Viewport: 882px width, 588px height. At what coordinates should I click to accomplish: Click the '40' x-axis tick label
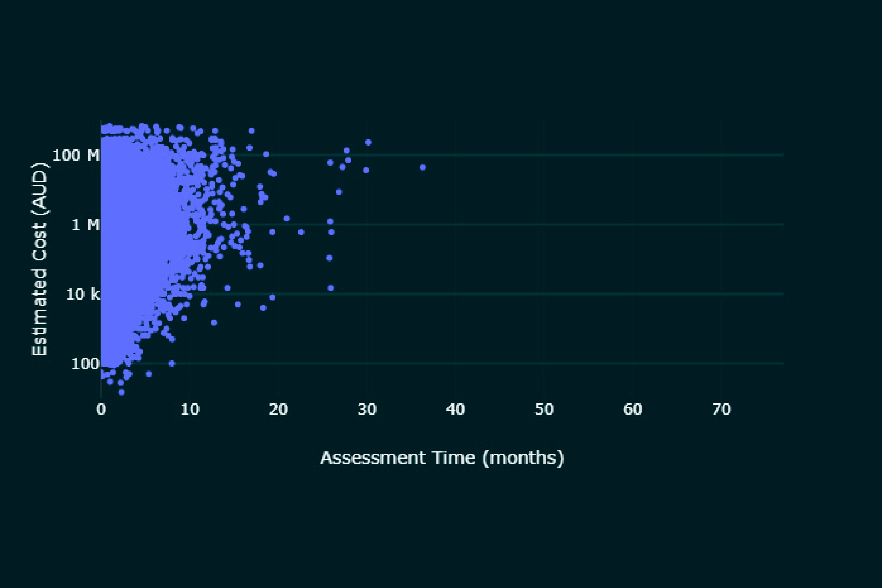455,410
